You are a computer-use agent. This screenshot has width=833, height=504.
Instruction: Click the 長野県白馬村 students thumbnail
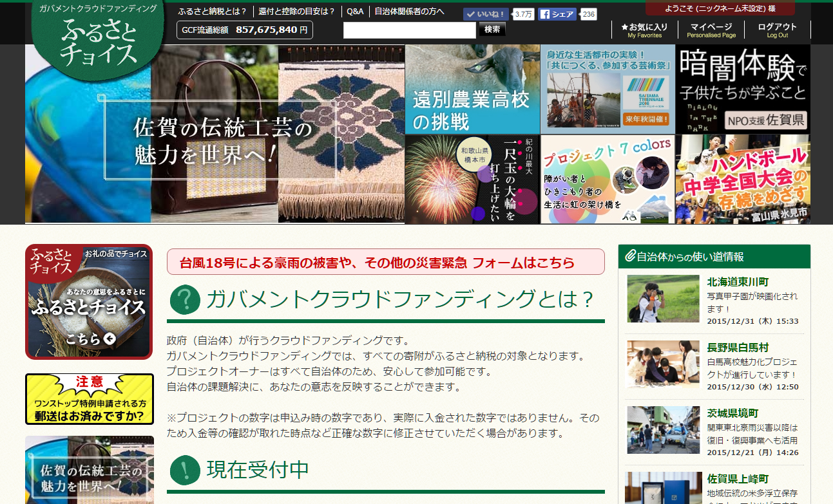tap(663, 364)
